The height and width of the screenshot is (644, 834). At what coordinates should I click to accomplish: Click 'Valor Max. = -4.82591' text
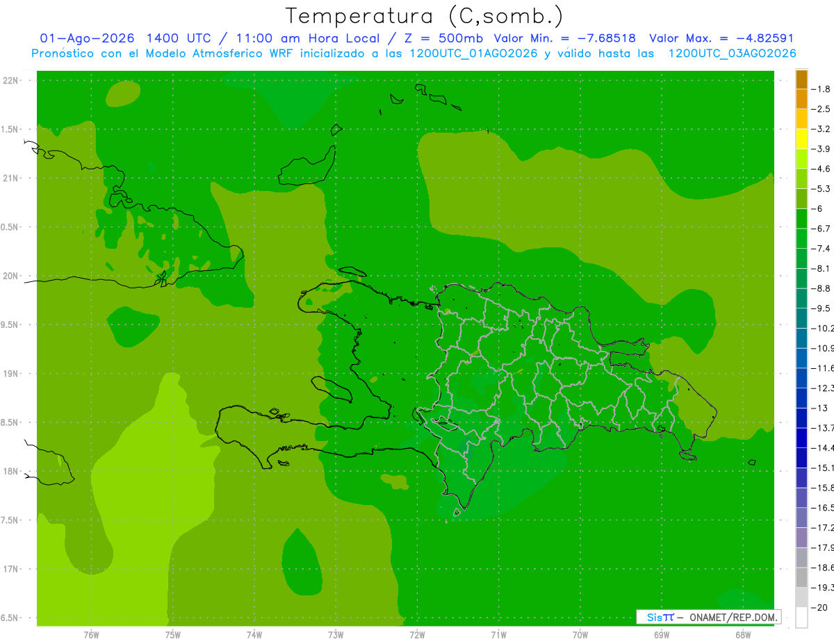click(x=721, y=38)
